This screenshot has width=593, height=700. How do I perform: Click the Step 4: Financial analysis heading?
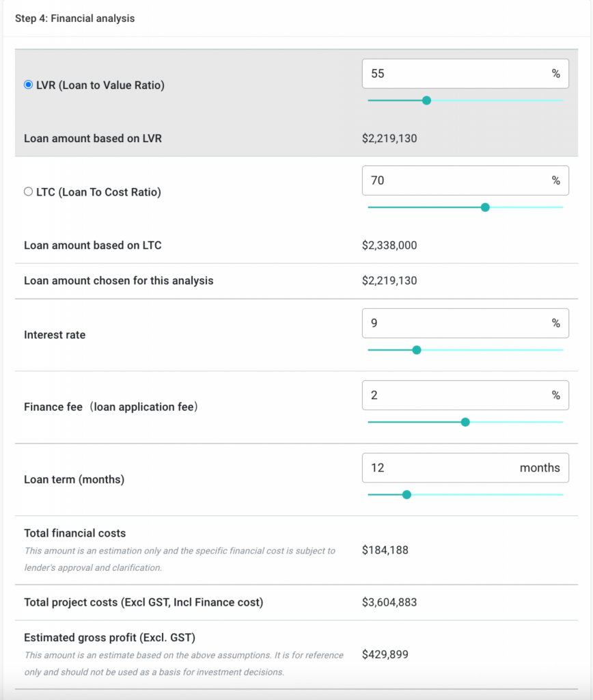tap(75, 18)
